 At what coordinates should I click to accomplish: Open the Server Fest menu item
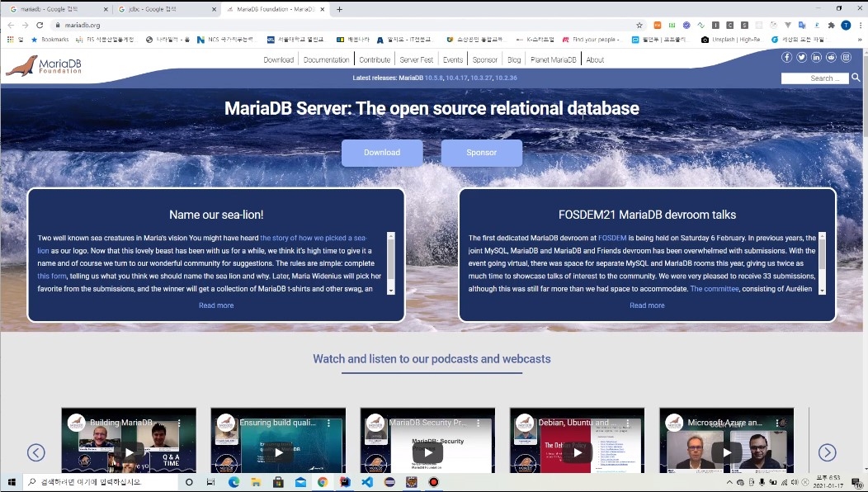[x=417, y=59]
